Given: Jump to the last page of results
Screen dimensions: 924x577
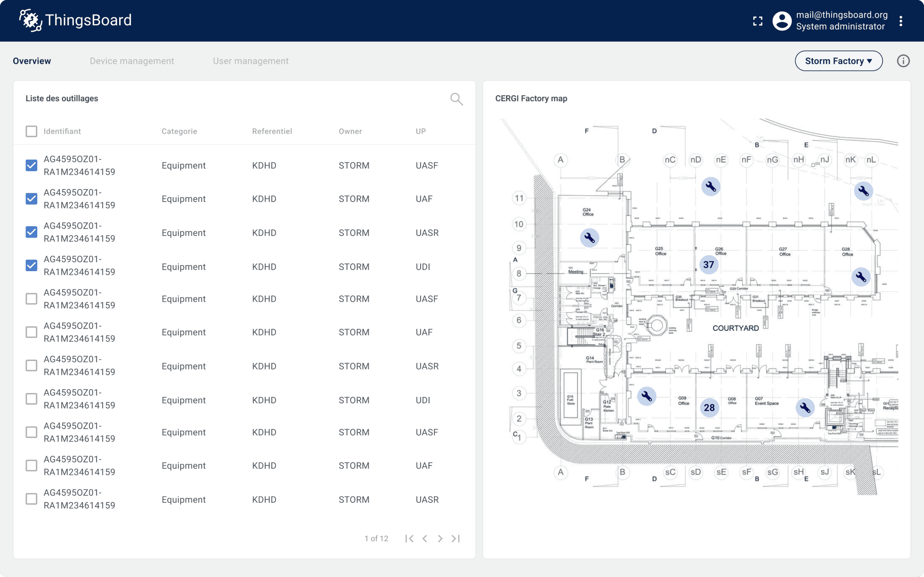Looking at the screenshot, I should [x=456, y=538].
